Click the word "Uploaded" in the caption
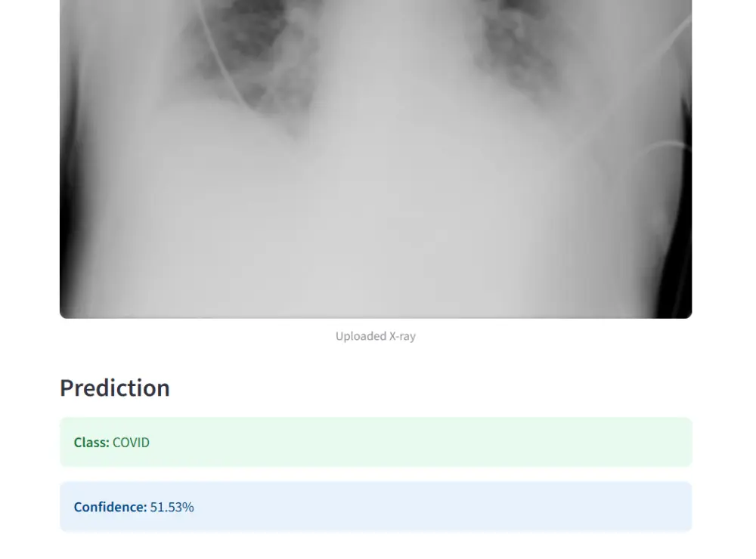This screenshot has width=756, height=559. (x=361, y=336)
